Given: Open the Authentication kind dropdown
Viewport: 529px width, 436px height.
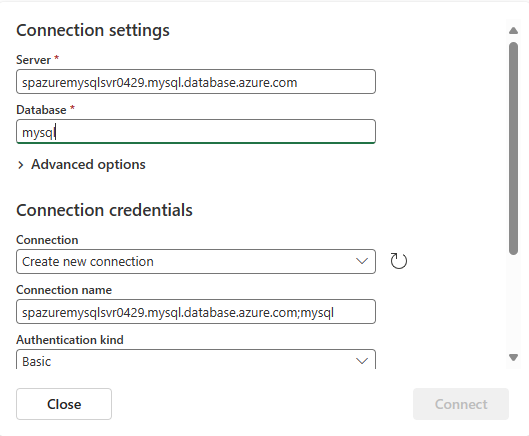Looking at the screenshot, I should pos(196,360).
